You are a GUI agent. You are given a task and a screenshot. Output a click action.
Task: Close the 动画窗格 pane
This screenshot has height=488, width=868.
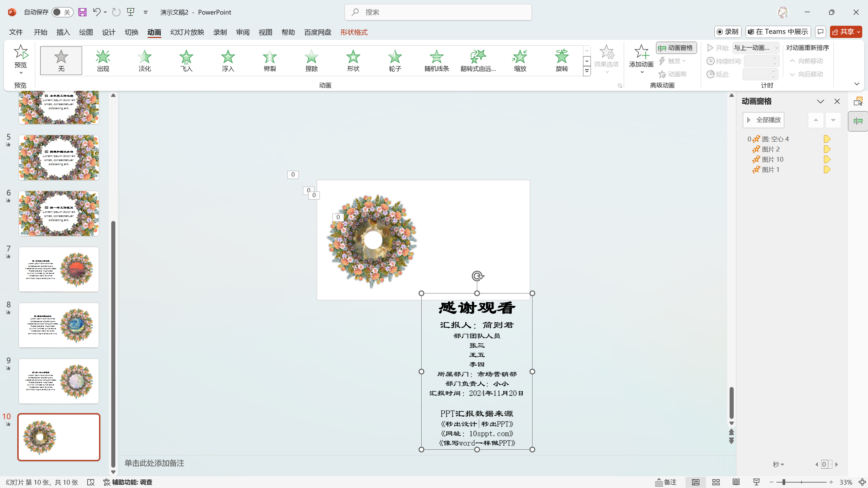[837, 101]
